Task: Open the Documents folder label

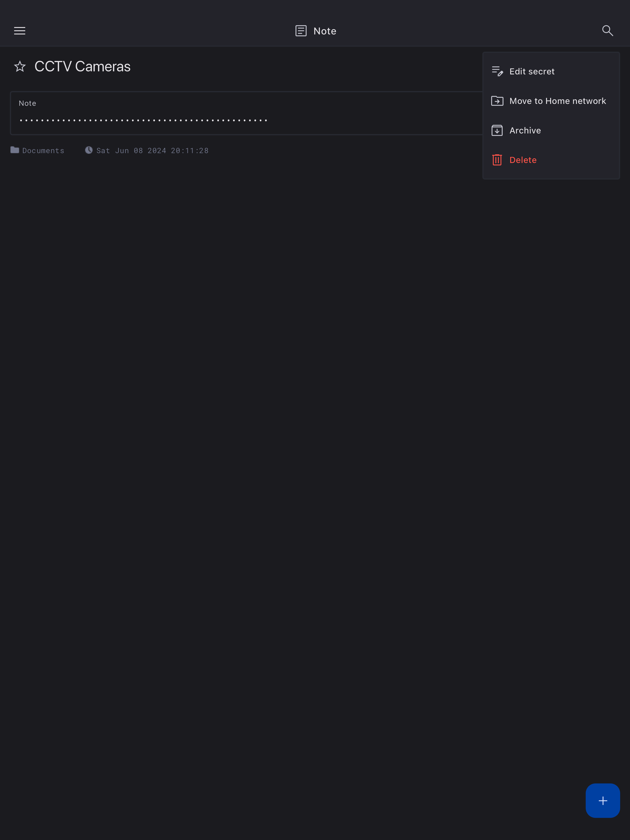Action: 43,151
